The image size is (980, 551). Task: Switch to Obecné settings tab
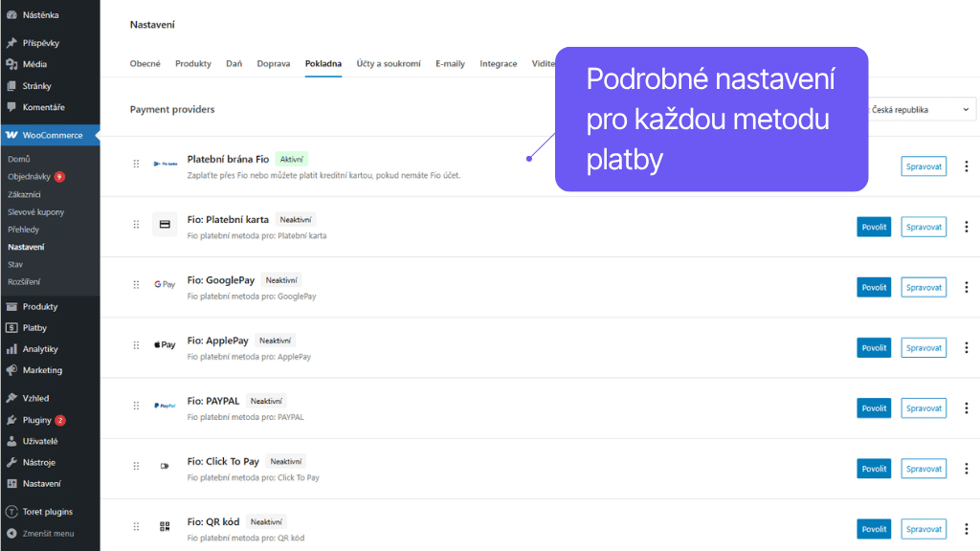coord(145,64)
